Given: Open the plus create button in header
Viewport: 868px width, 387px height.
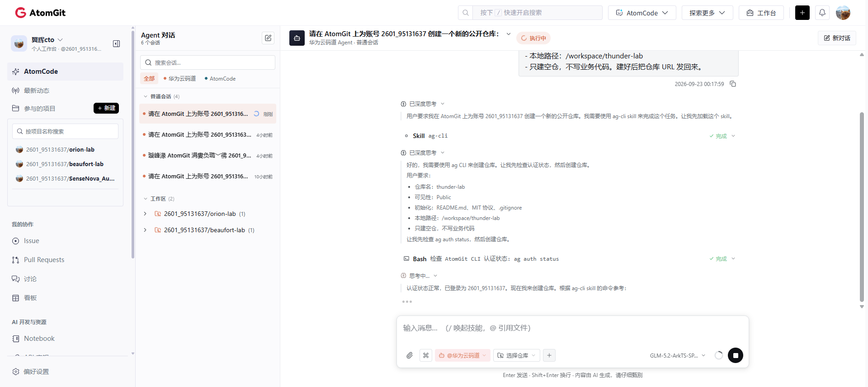Looking at the screenshot, I should (x=802, y=13).
